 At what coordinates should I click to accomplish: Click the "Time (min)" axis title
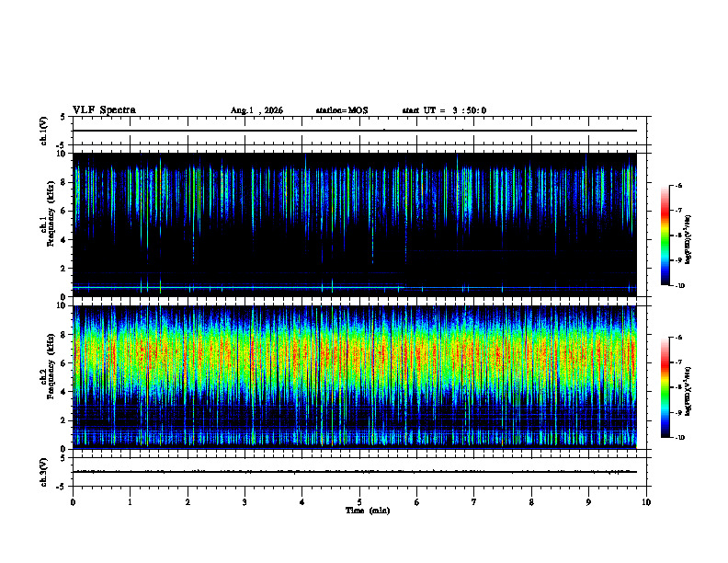click(368, 511)
